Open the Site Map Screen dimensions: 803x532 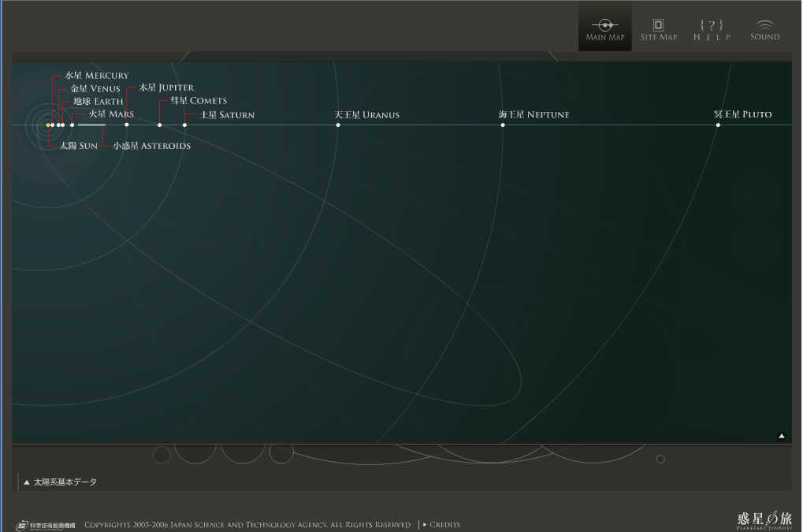point(658,30)
